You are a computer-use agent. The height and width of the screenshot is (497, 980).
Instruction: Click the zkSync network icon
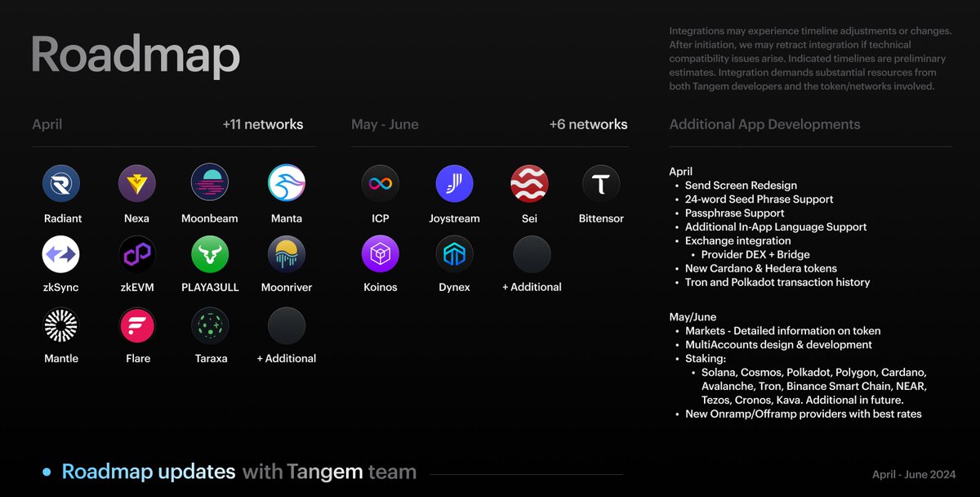point(61,254)
